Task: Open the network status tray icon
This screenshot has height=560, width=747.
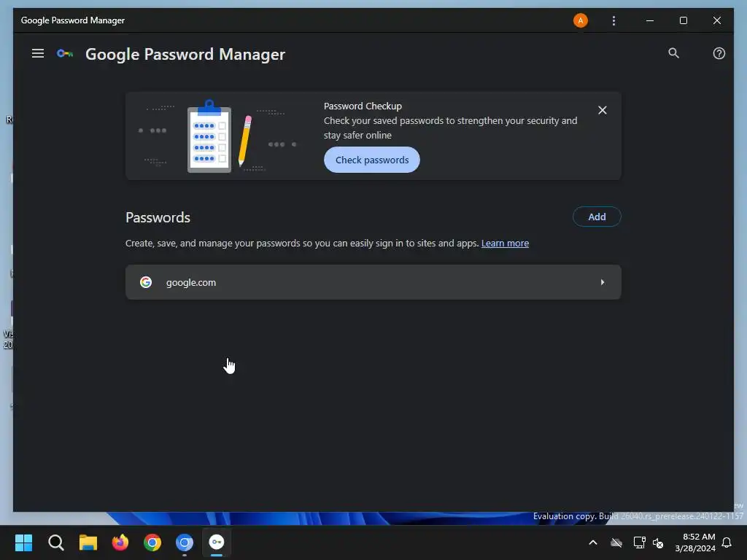Action: coord(639,542)
